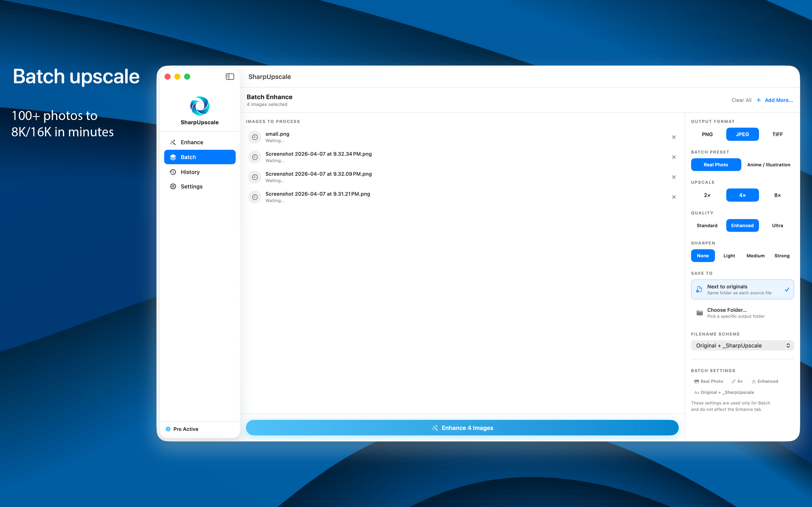
Task: Open History using the clock icon
Action: coord(173,172)
